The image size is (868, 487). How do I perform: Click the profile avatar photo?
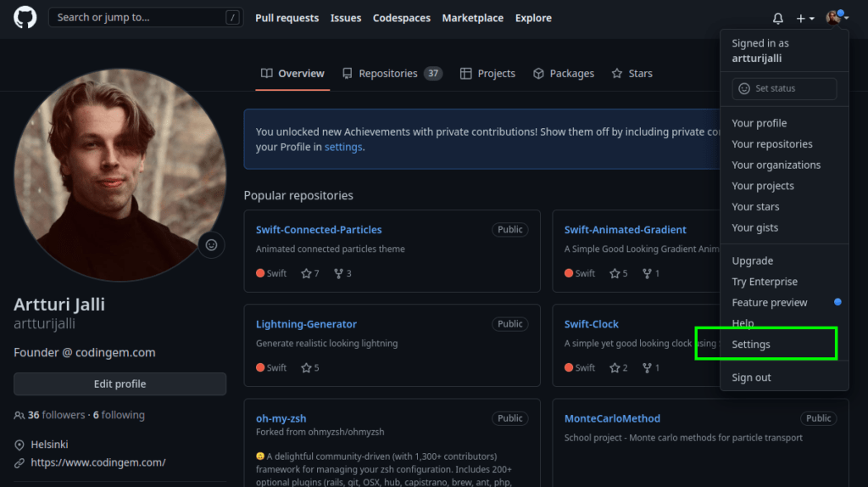pos(120,175)
